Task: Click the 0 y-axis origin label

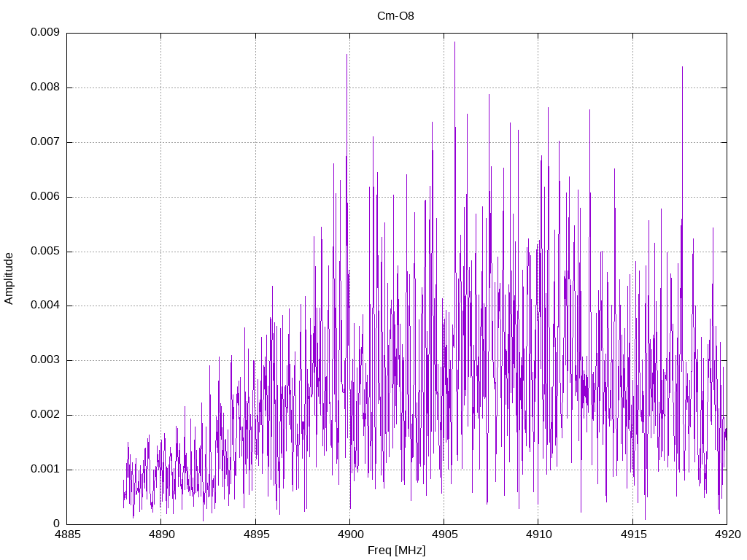Action: click(x=56, y=524)
